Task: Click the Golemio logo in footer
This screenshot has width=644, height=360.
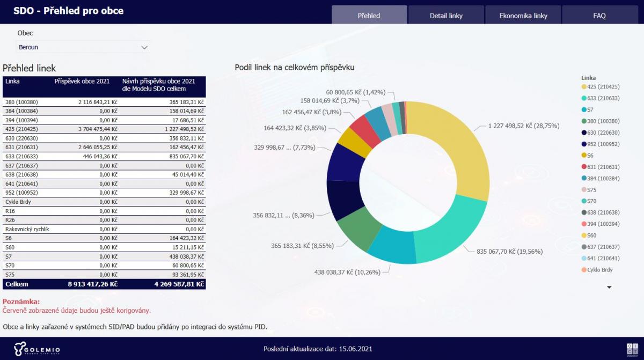Action: pos(36,349)
